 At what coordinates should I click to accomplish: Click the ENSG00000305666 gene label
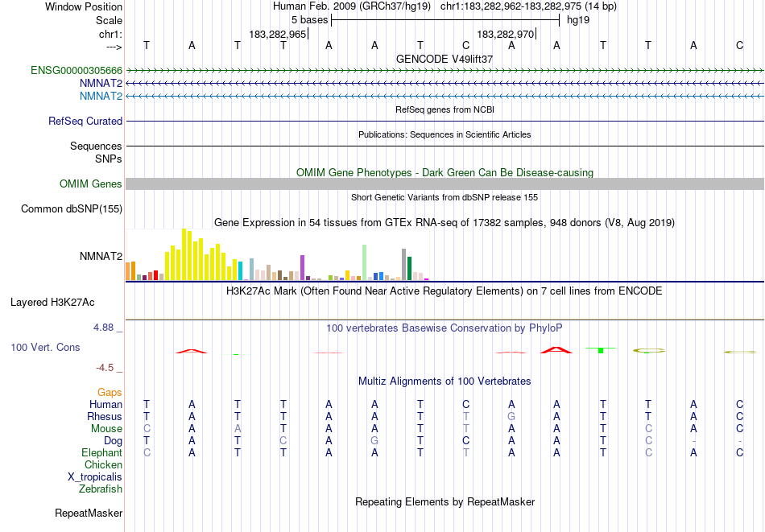pyautogui.click(x=76, y=71)
